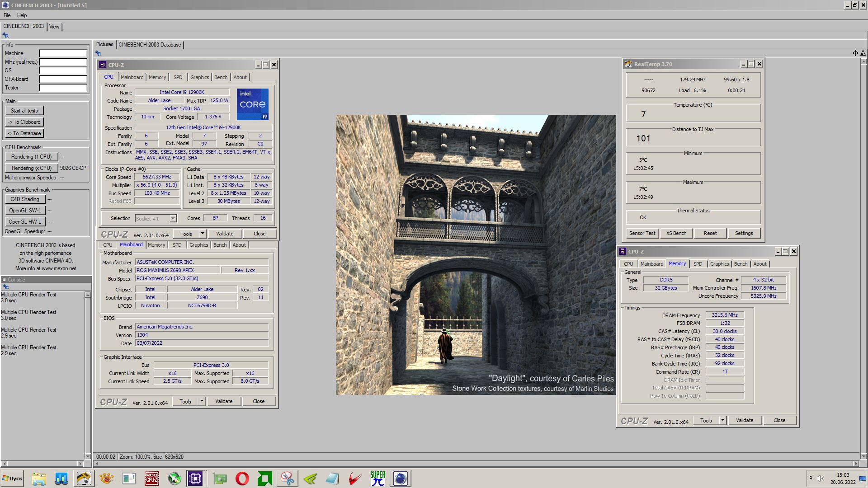
Task: Click the white window taskbar icon
Action: (x=129, y=479)
